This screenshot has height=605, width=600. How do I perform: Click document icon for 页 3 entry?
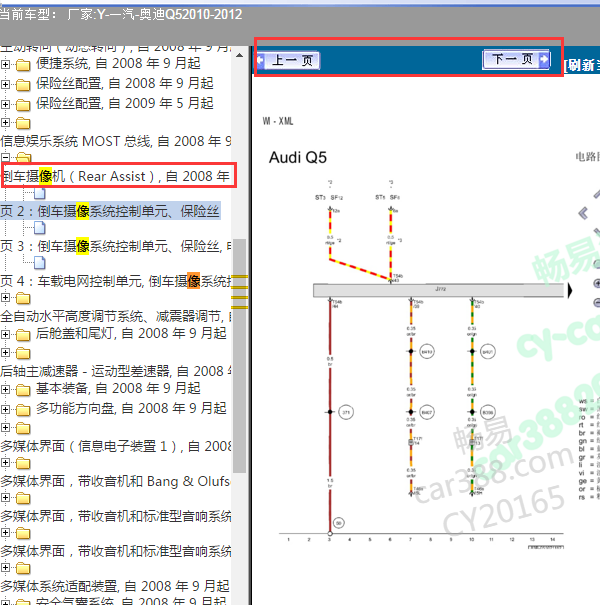click(x=39, y=228)
